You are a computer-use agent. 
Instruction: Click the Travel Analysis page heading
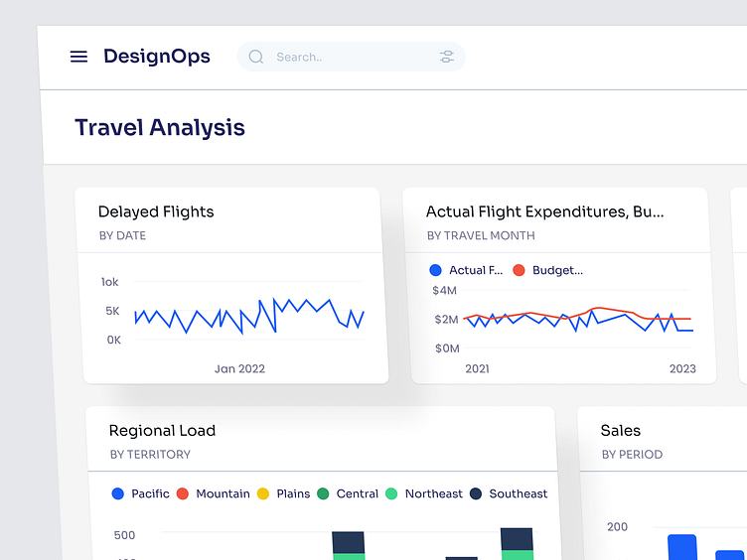[160, 128]
